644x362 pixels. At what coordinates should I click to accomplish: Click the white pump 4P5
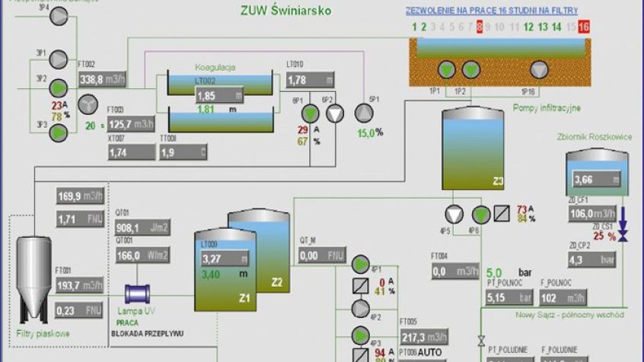(454, 214)
